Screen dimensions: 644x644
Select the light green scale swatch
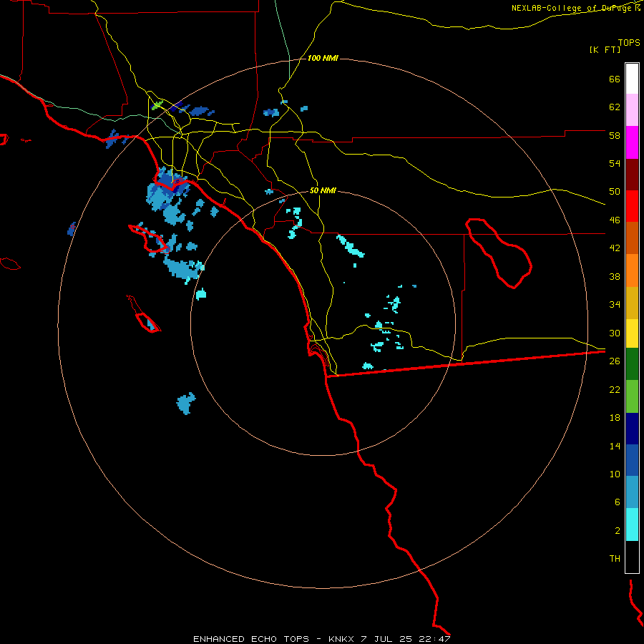632,396
